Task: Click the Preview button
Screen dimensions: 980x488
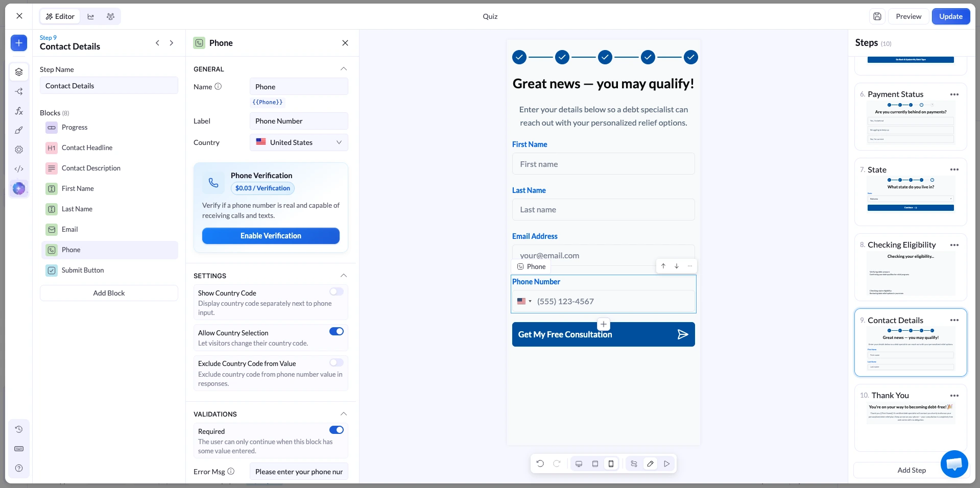Action: pyautogui.click(x=909, y=16)
